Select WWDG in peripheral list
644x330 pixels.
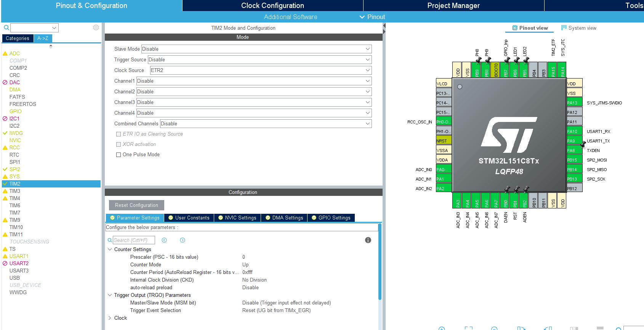(18, 292)
